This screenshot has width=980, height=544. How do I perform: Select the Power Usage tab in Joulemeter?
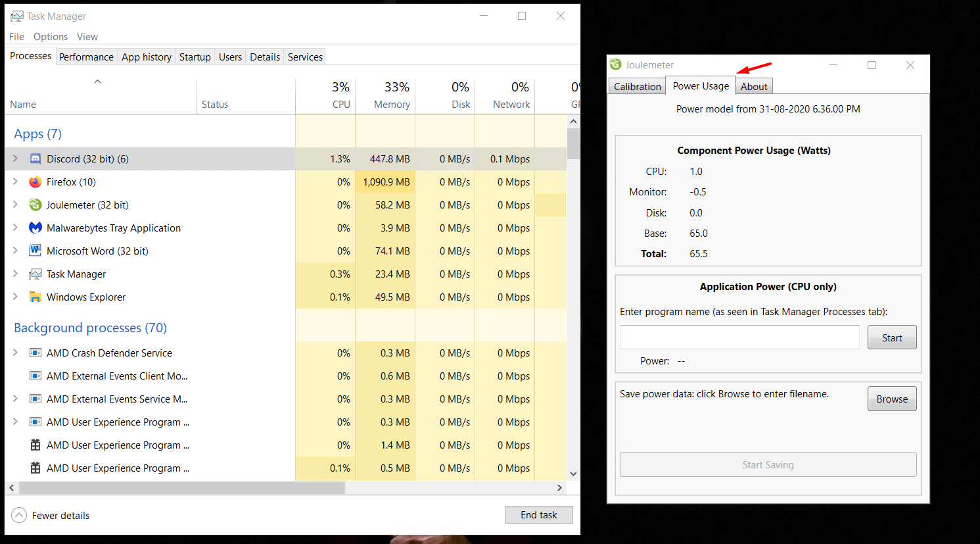point(701,86)
